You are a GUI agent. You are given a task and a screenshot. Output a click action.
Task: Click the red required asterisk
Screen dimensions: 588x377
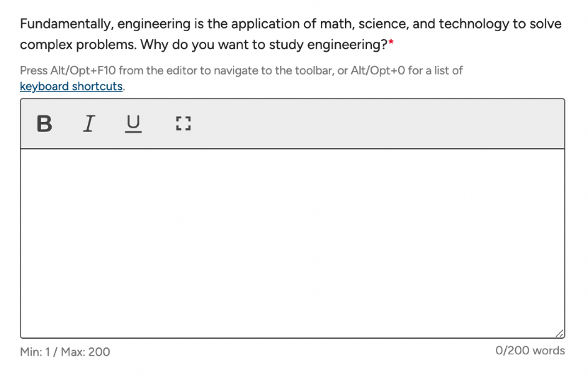(x=391, y=43)
